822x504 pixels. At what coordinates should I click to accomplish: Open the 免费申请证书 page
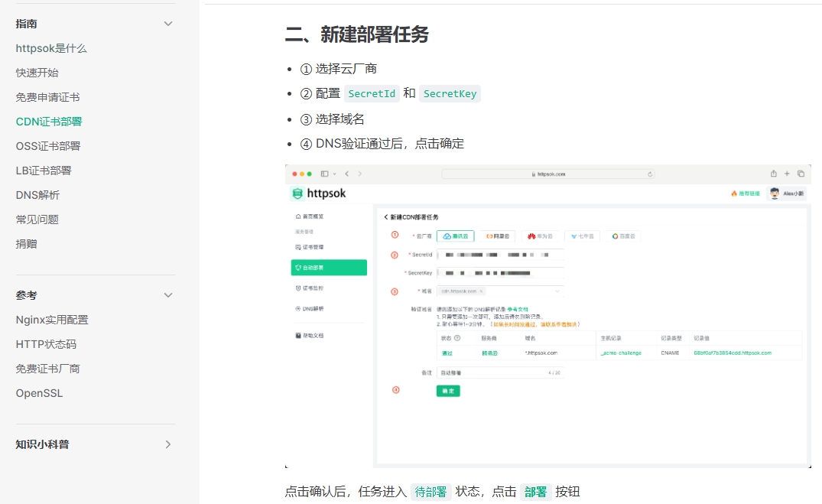coord(47,97)
